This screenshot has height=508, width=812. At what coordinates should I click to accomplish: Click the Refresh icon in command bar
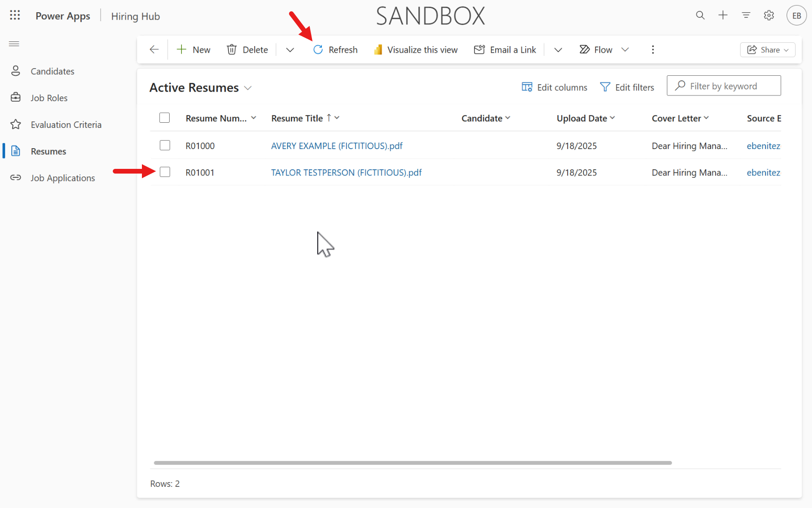tap(318, 50)
